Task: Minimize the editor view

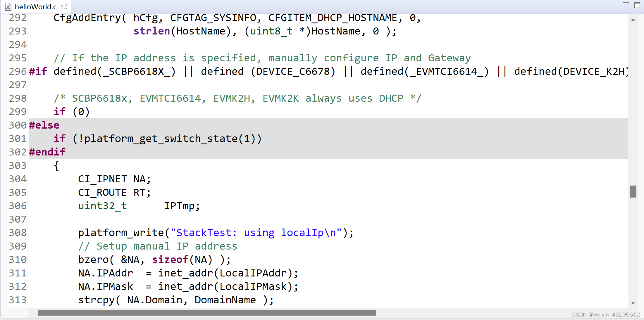Action: pyautogui.click(x=626, y=4)
